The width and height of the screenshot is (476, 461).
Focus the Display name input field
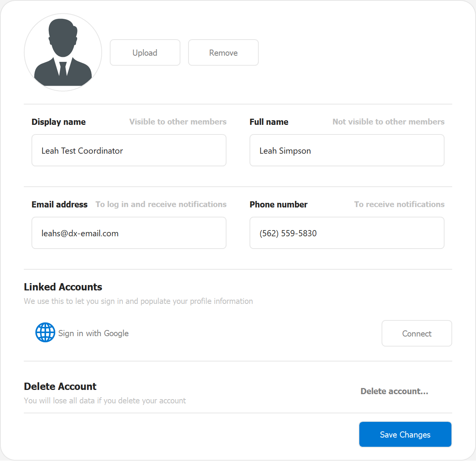coord(129,151)
